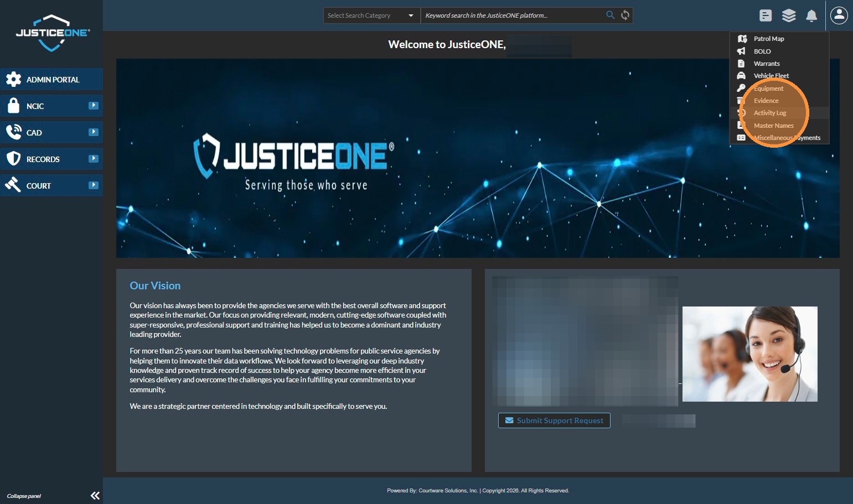Open the Admin Portal gear icon
853x504 pixels.
pos(13,79)
